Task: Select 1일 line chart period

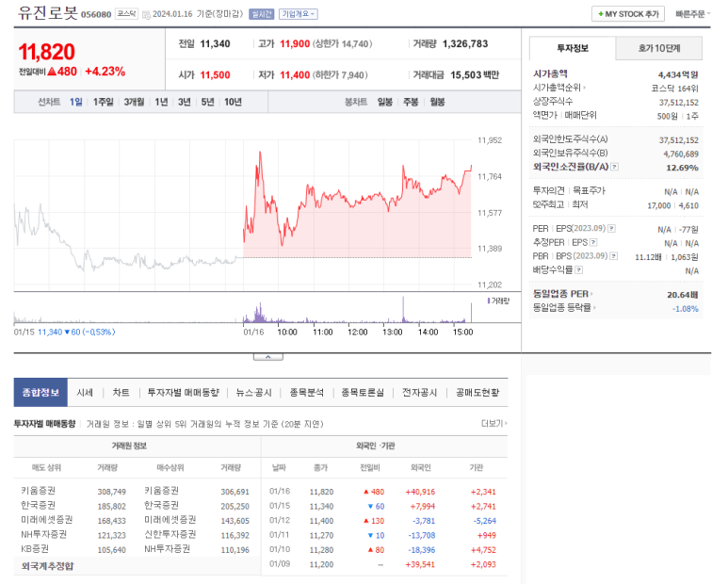Action: point(76,102)
